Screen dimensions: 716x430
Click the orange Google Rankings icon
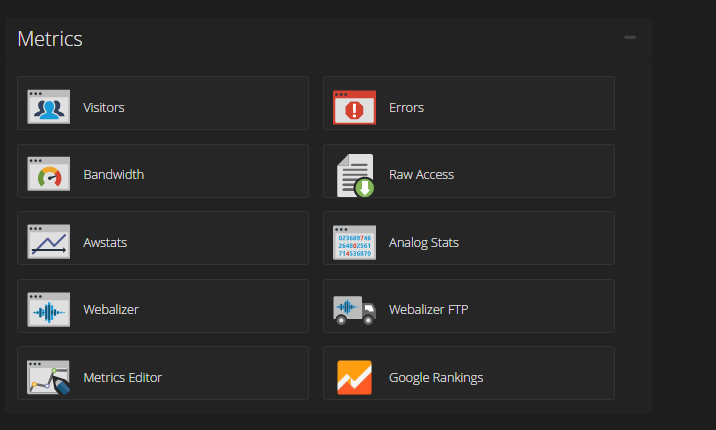(354, 377)
